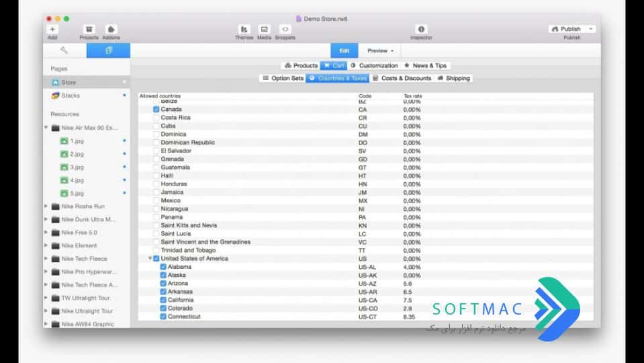Click the Tax rate column header
The height and width of the screenshot is (363, 644).
point(413,95)
